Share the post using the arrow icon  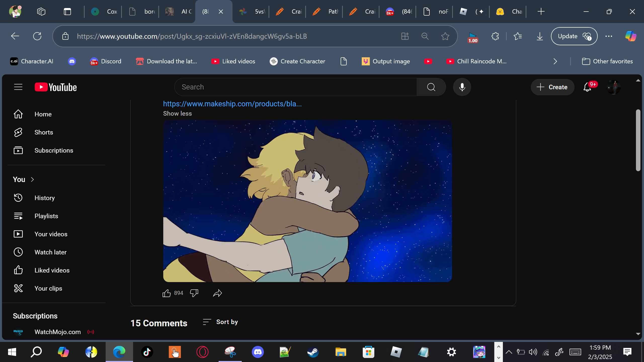217,293
